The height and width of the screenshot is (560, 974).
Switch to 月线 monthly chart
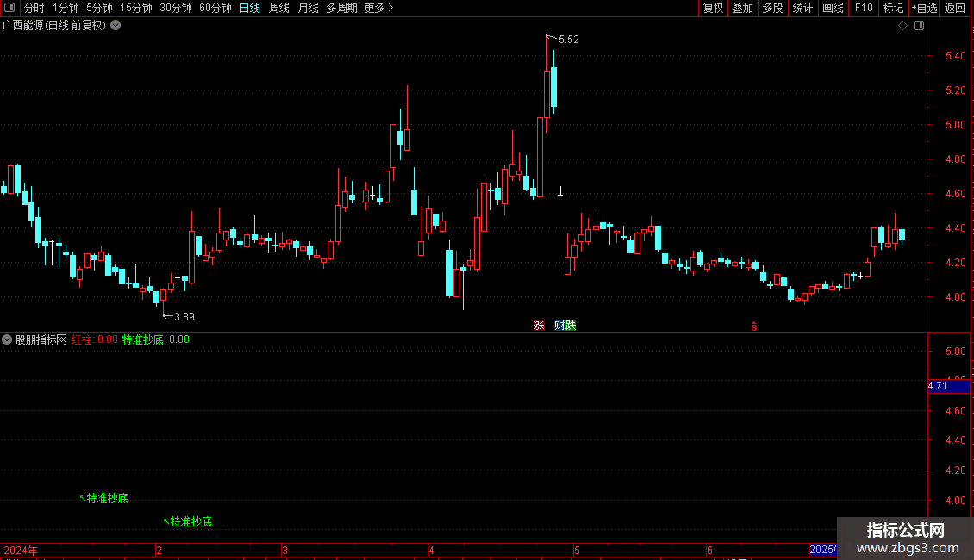coord(308,8)
